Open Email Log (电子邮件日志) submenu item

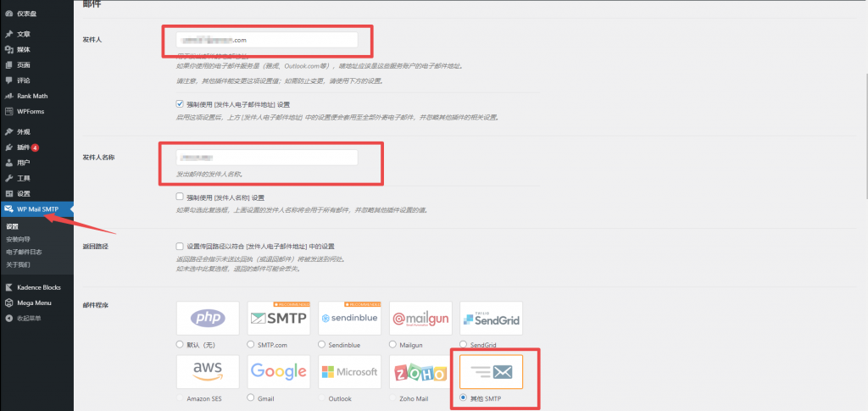coord(24,252)
